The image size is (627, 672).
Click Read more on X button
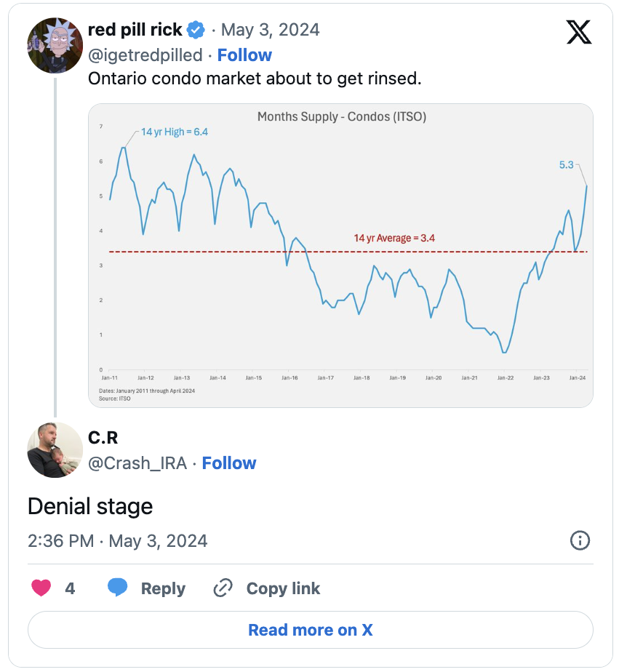pyautogui.click(x=311, y=630)
